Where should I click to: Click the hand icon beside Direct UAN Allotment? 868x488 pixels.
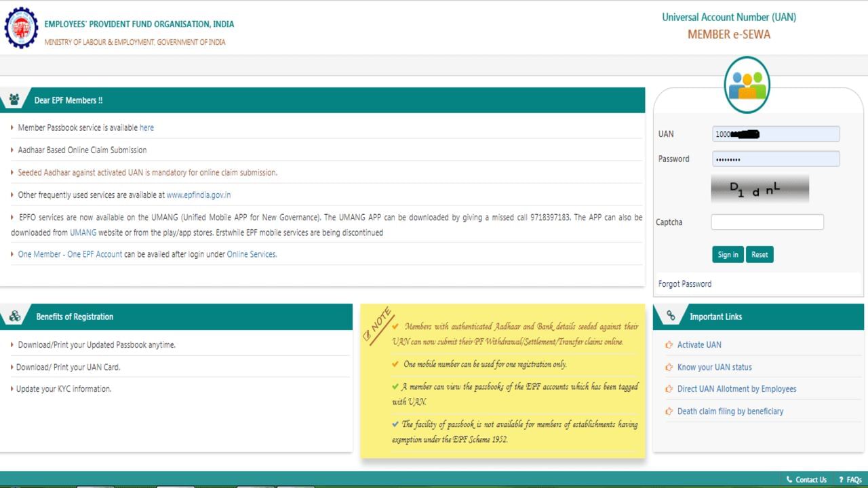(x=669, y=389)
